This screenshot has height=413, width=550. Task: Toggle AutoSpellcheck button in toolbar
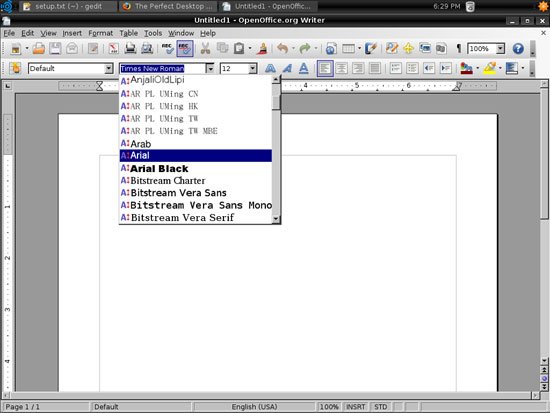(x=185, y=48)
